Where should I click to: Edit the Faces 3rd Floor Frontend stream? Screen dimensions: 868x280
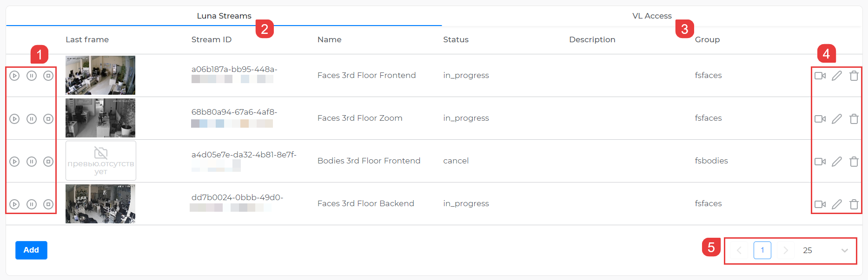(837, 76)
